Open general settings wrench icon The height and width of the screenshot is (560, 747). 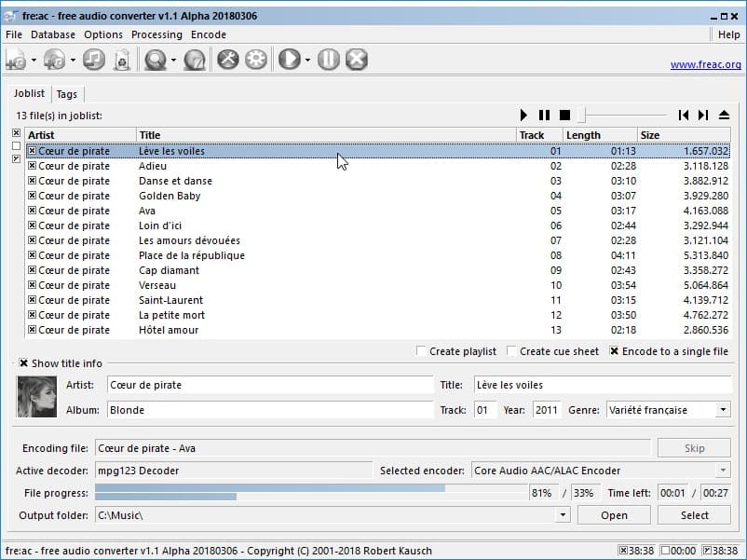pos(228,60)
